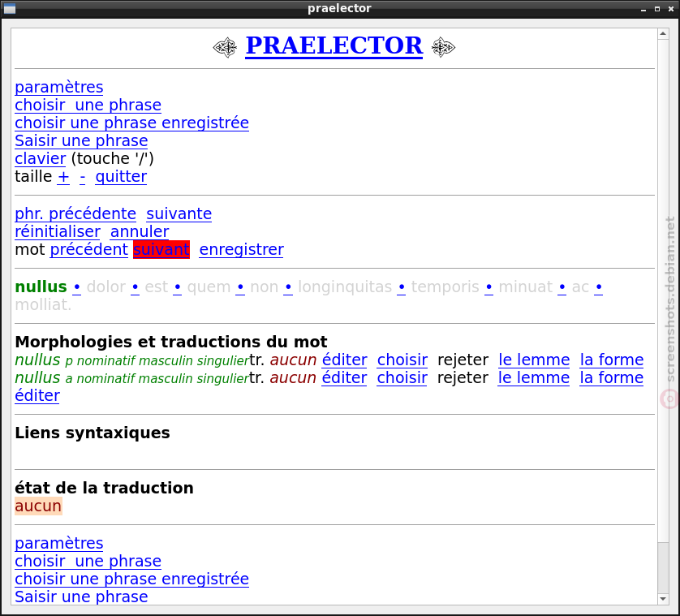Screen dimensions: 680x616
Task: Open the bottom paramètres link
Action: coord(59,544)
